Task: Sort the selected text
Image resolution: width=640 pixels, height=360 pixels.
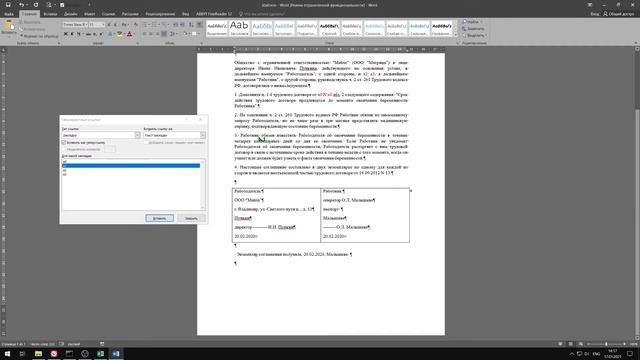Action: [x=191, y=25]
